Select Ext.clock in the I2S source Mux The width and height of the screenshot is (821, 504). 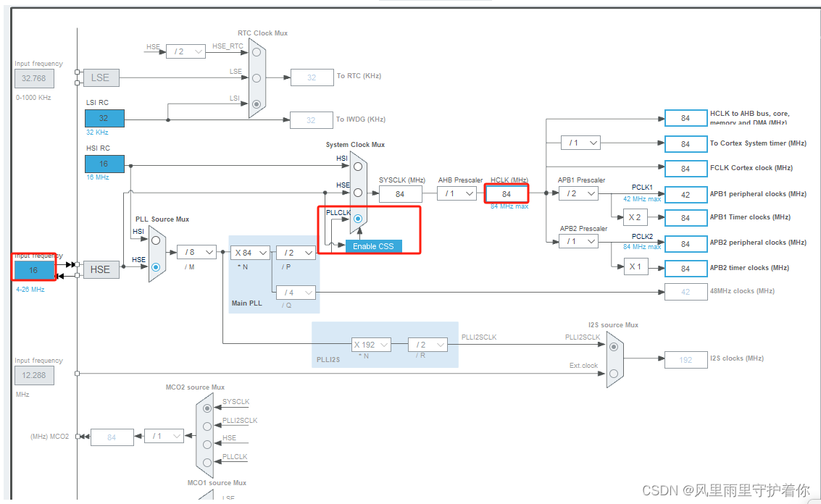(x=614, y=373)
